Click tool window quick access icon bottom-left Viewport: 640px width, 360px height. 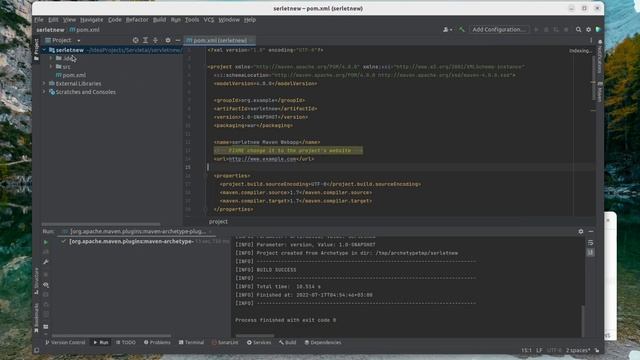(x=37, y=350)
